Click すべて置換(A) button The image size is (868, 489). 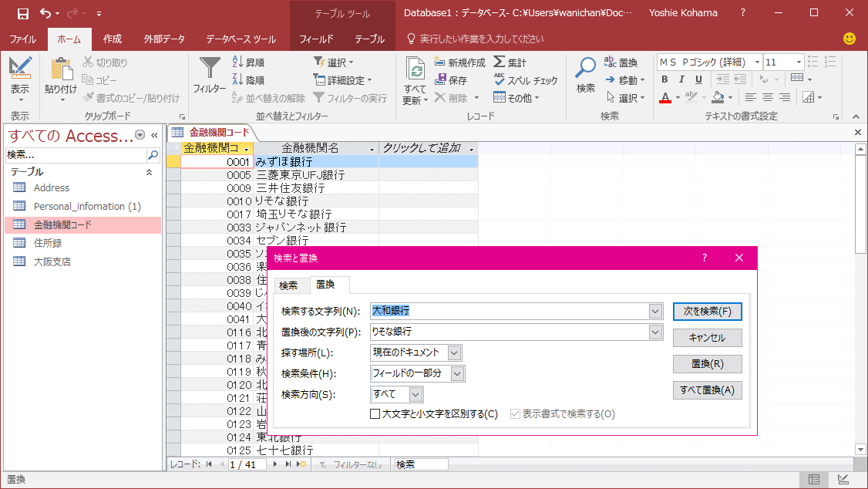707,390
